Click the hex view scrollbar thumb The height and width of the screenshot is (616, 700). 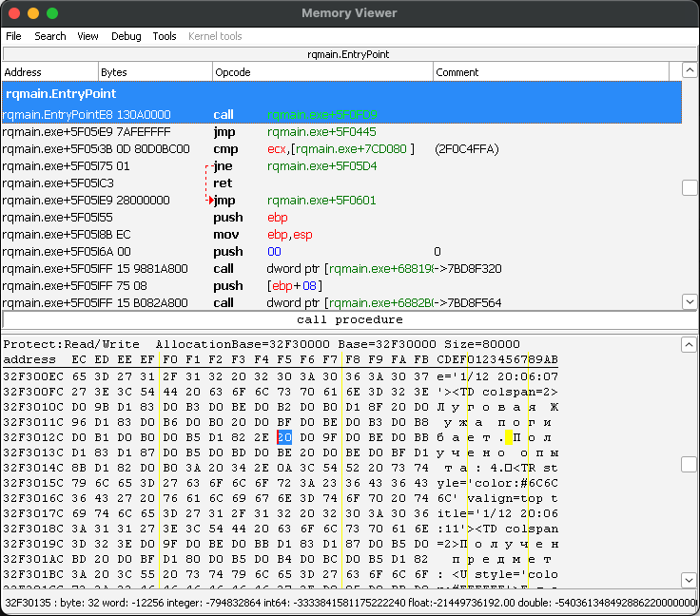[x=689, y=464]
